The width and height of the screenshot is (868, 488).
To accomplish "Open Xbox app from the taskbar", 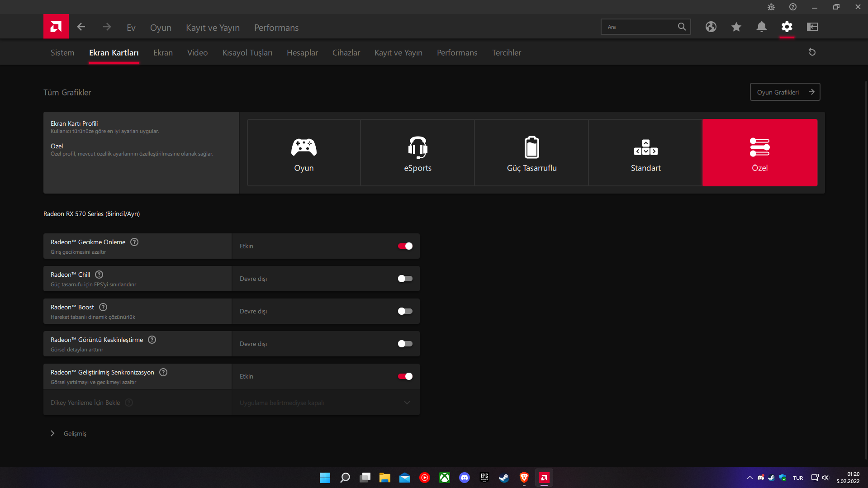I will 445,478.
